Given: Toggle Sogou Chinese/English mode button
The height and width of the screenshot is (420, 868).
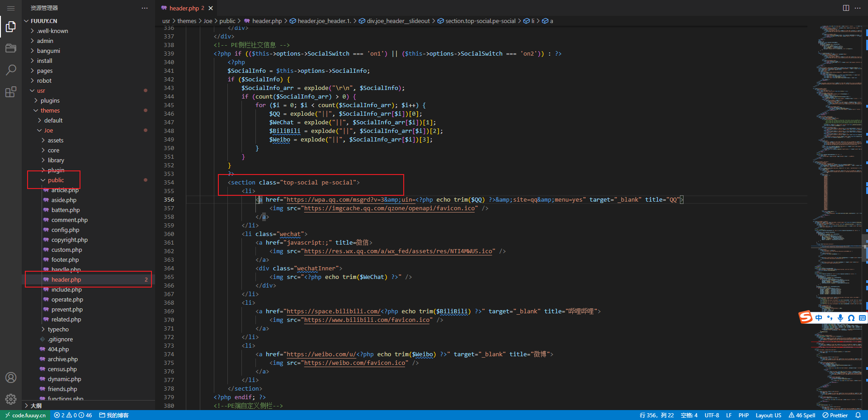Looking at the screenshot, I should pos(819,318).
